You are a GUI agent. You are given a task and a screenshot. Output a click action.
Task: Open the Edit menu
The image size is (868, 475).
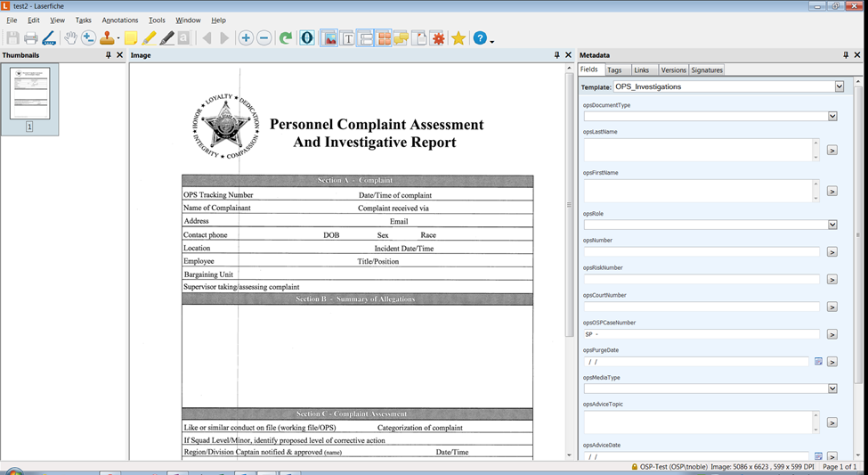click(x=34, y=20)
